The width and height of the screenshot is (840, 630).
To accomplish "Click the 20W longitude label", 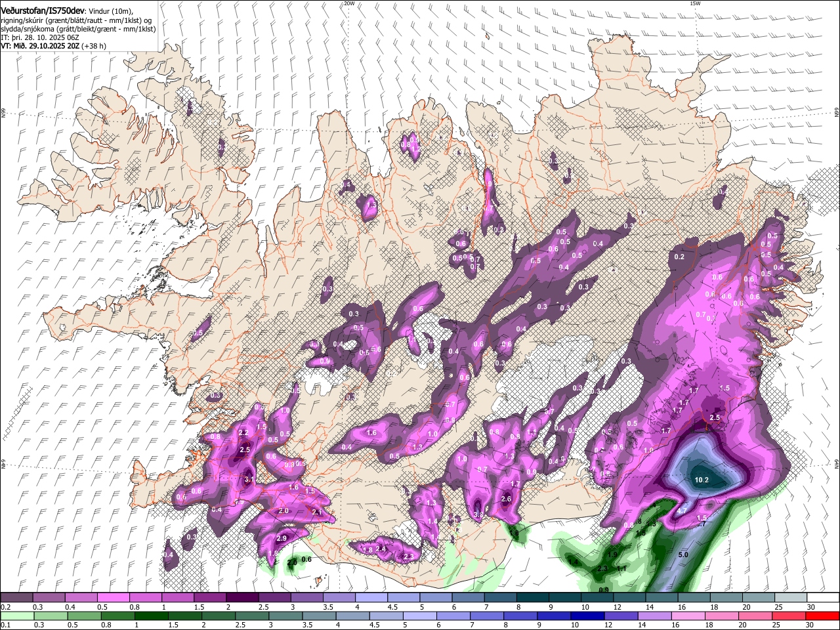I will pyautogui.click(x=349, y=3).
